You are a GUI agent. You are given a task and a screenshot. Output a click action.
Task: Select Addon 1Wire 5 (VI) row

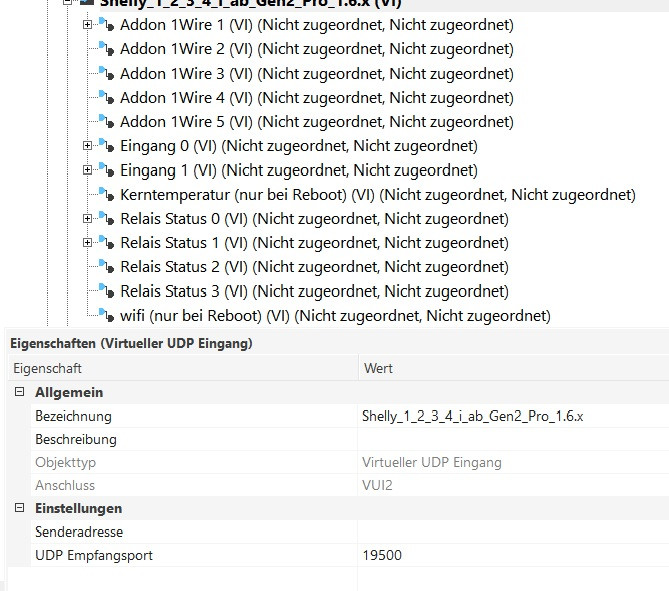(x=317, y=122)
